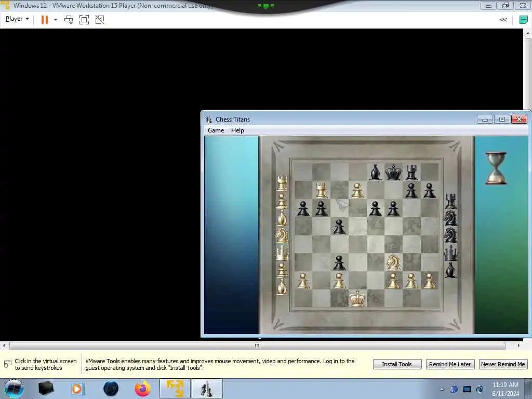
Task: Click the Never Remind Me button
Action: pyautogui.click(x=503, y=364)
